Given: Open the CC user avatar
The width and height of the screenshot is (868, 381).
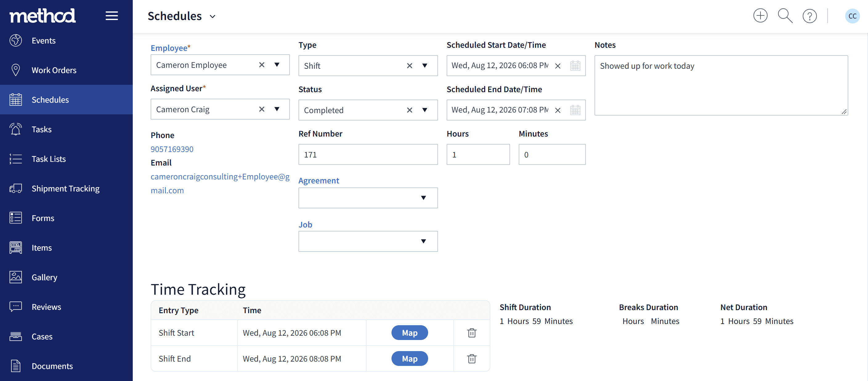Looking at the screenshot, I should click(852, 16).
